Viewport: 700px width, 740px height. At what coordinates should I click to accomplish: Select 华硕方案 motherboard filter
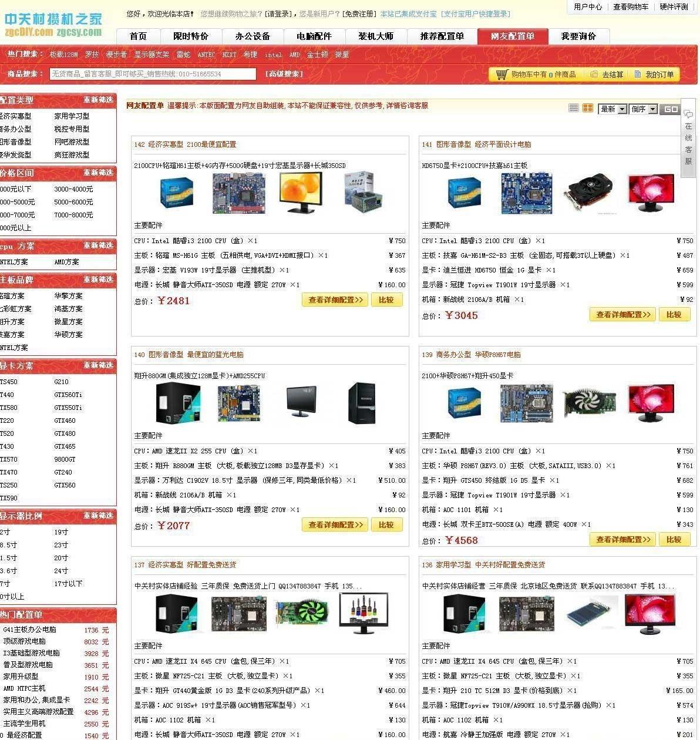pos(68,335)
